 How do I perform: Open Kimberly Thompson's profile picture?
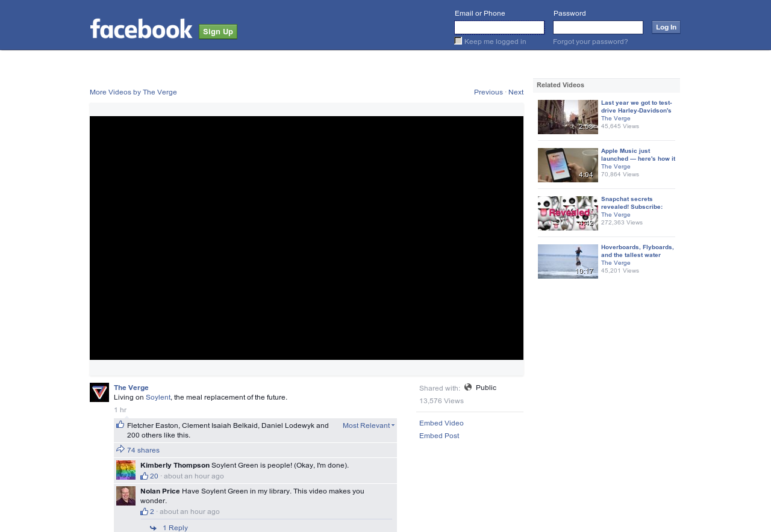pos(126,470)
